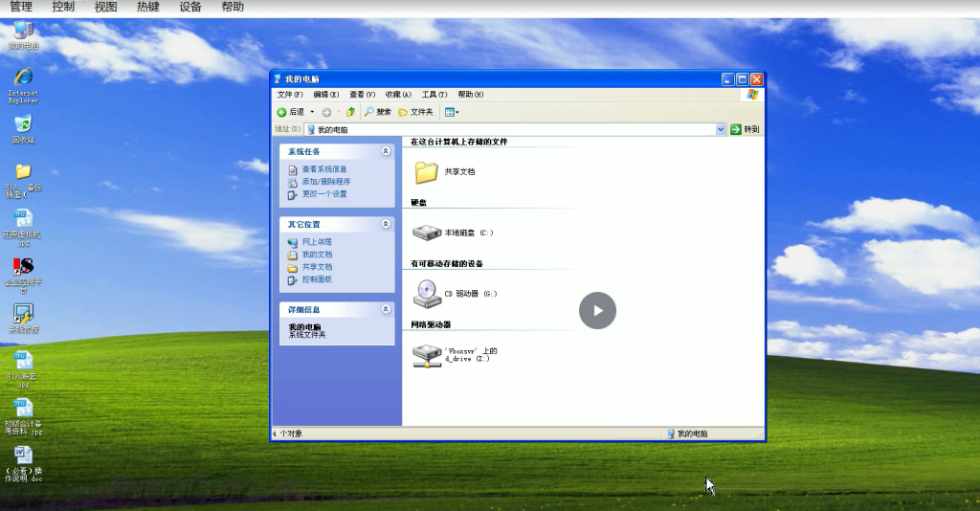Click 更改一个设置 link
980x511 pixels.
[x=323, y=194]
